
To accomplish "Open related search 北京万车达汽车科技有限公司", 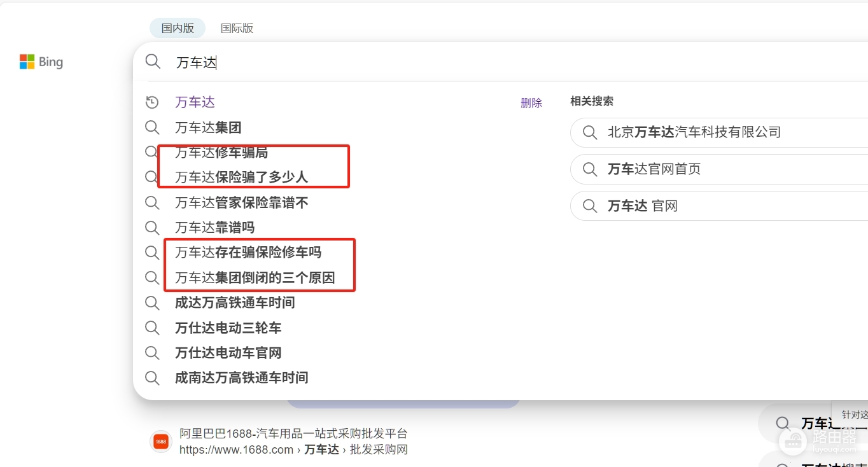I will coord(719,132).
